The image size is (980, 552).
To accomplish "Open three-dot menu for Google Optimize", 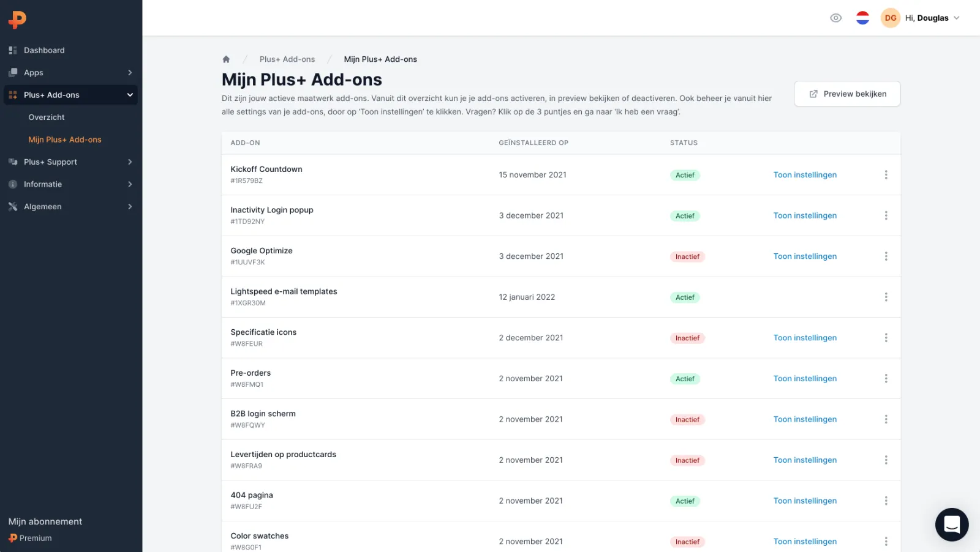I will point(886,256).
